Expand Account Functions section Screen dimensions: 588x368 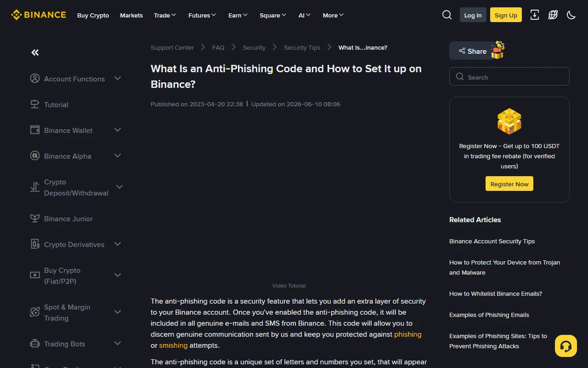pos(118,79)
